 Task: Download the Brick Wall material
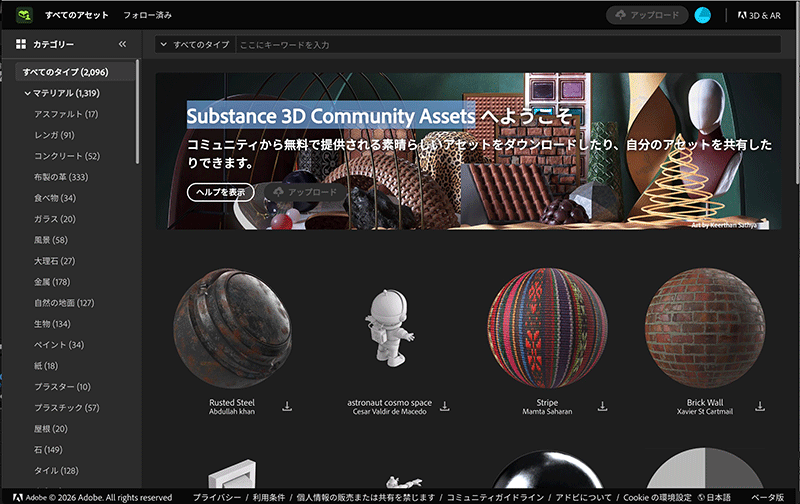coord(760,406)
